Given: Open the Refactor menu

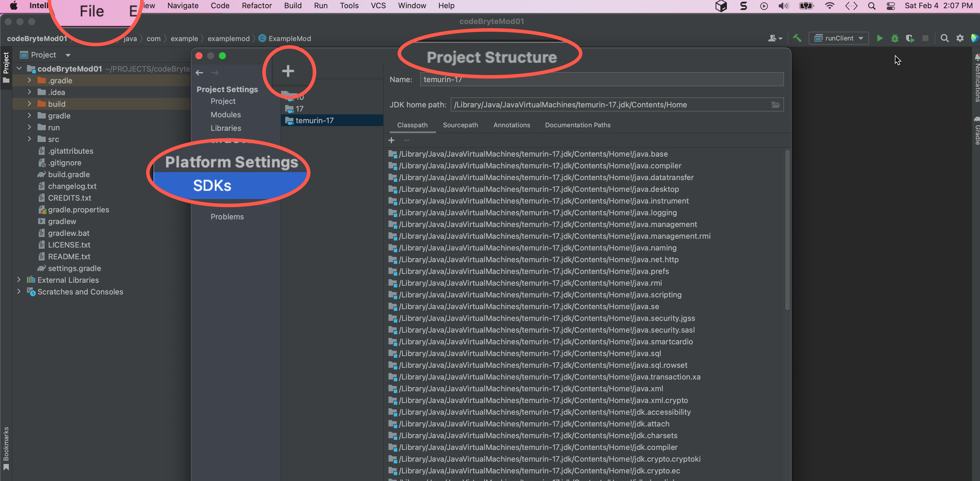Looking at the screenshot, I should (256, 6).
